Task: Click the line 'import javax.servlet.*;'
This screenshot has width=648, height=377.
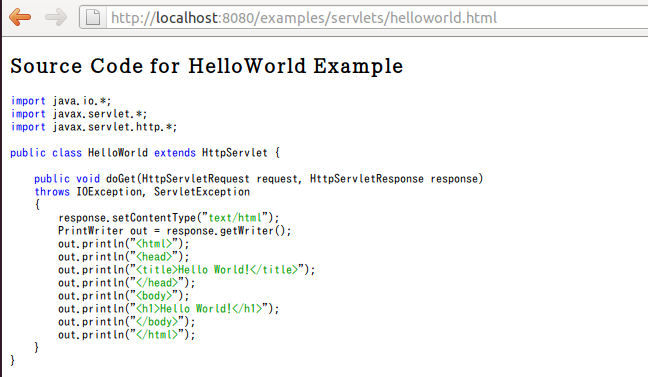Action: click(79, 114)
